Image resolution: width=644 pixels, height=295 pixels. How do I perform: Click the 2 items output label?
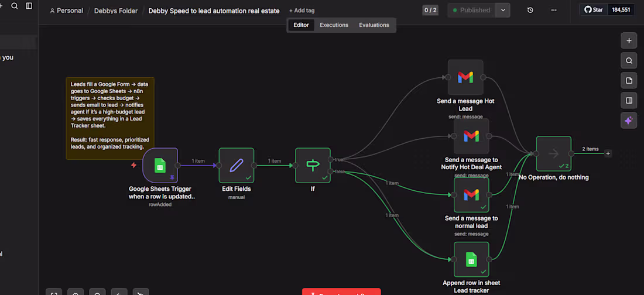pos(590,149)
